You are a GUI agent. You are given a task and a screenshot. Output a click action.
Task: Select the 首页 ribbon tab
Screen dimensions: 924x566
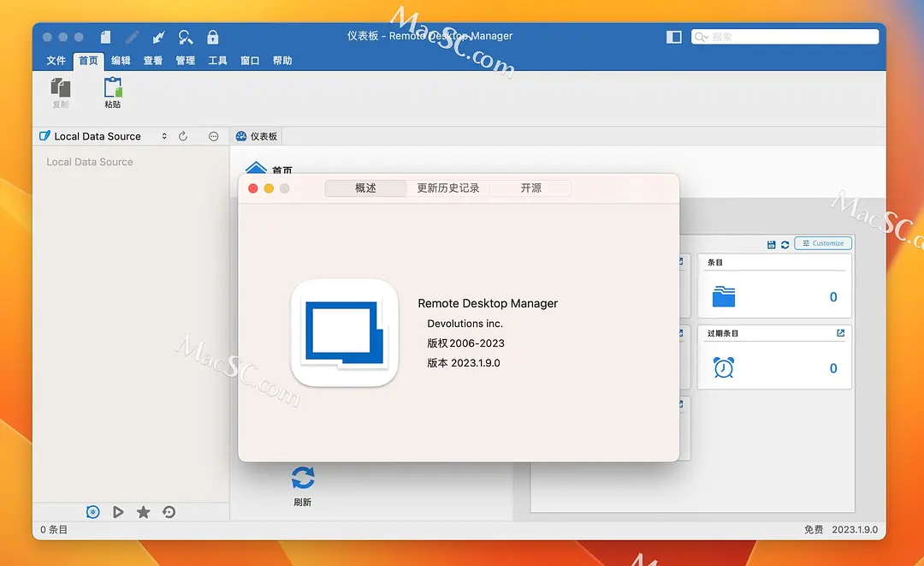(88, 60)
